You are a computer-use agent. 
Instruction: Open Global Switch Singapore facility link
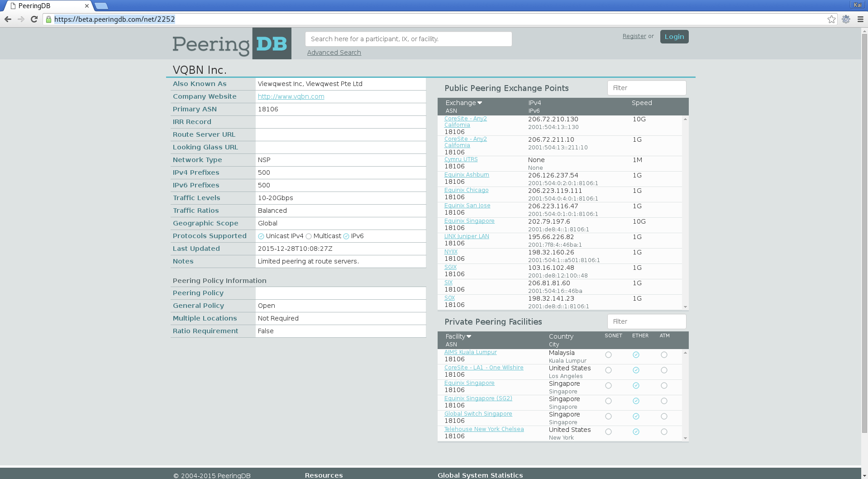tap(478, 414)
